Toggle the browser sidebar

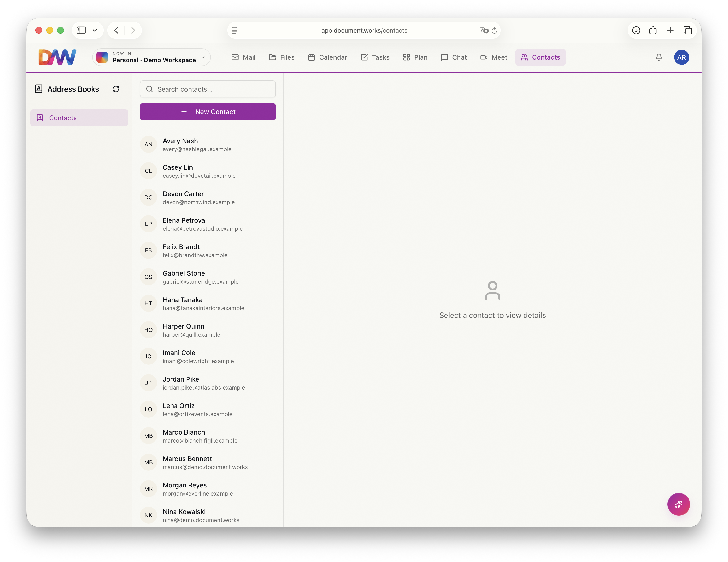[x=81, y=30]
